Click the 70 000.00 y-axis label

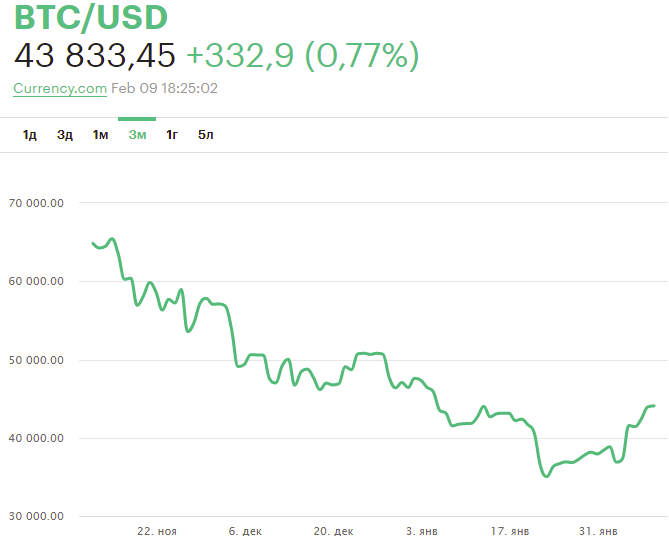(x=35, y=203)
